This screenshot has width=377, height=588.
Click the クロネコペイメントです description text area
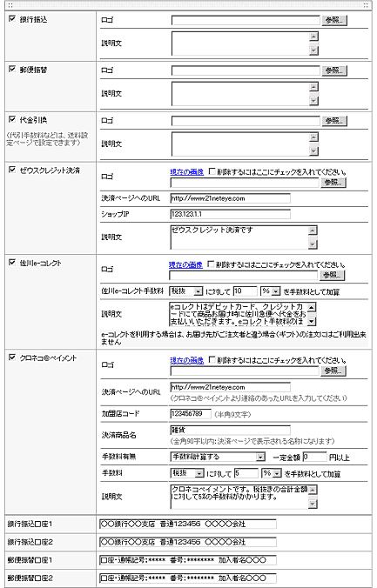tap(239, 497)
